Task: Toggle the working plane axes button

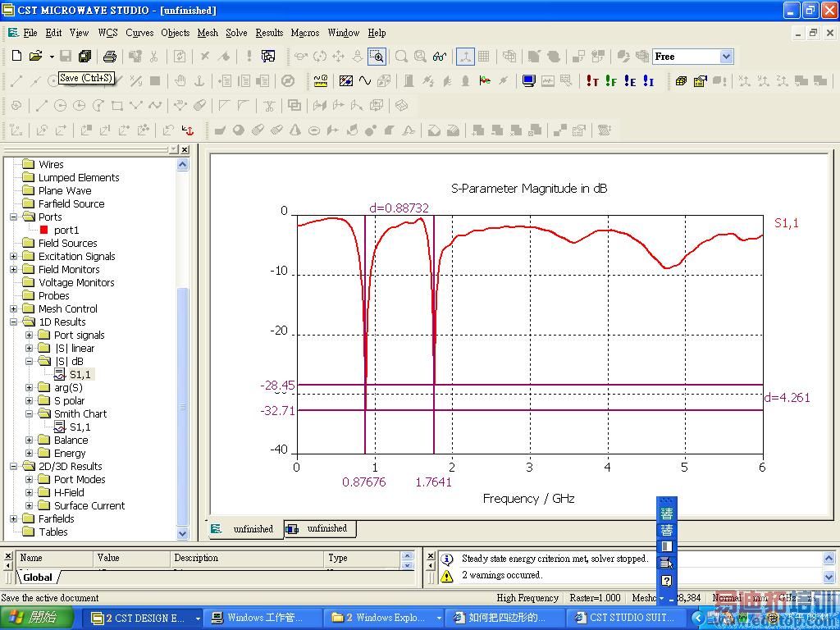Action: (465, 57)
